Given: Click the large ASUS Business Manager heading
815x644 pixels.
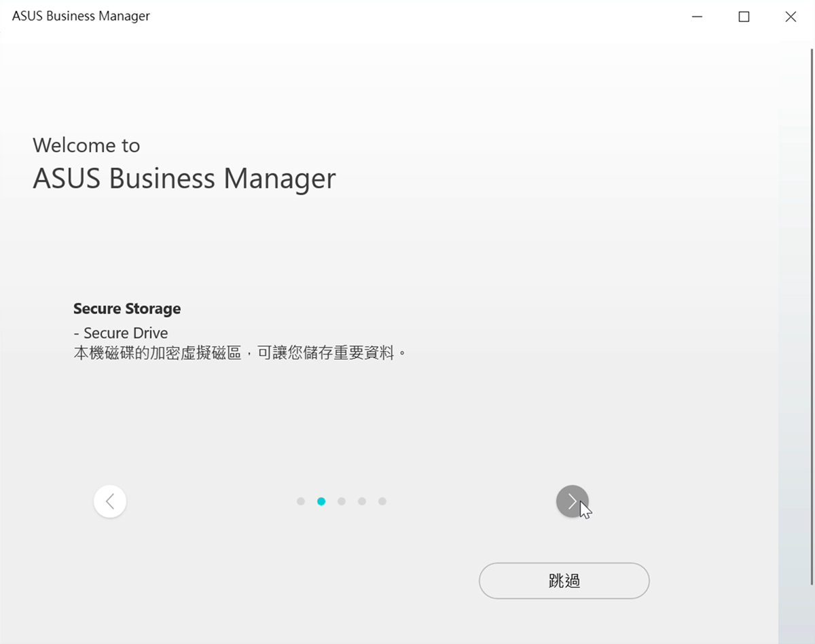Looking at the screenshot, I should [x=184, y=179].
